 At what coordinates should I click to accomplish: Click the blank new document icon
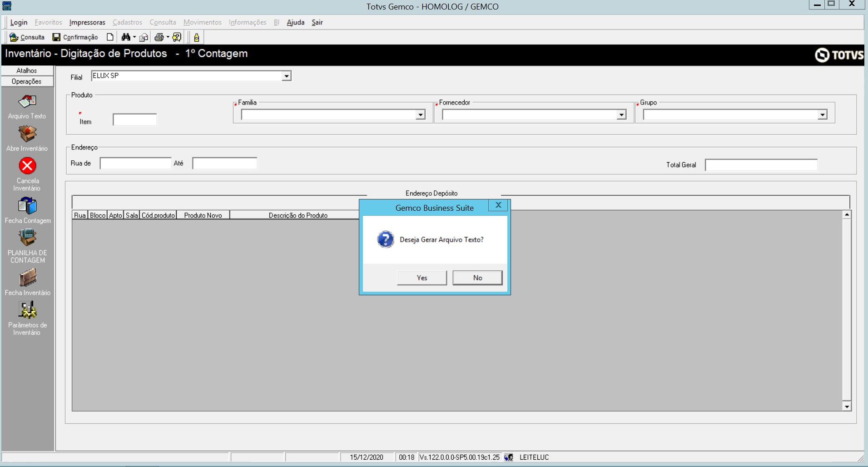[110, 37]
